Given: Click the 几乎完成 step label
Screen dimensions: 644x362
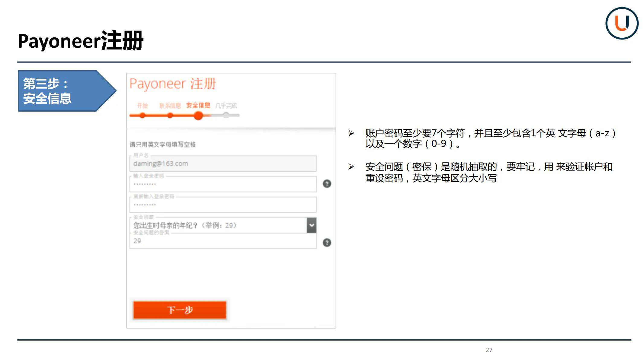Looking at the screenshot, I should pyautogui.click(x=226, y=106).
